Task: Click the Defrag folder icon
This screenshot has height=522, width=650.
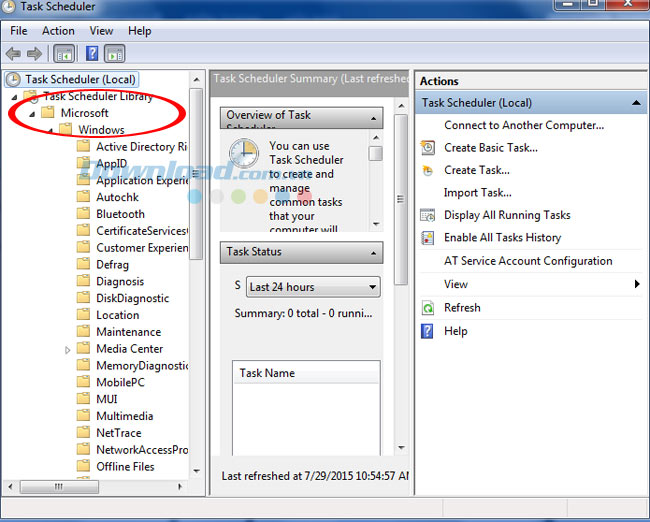Action: 83,264
